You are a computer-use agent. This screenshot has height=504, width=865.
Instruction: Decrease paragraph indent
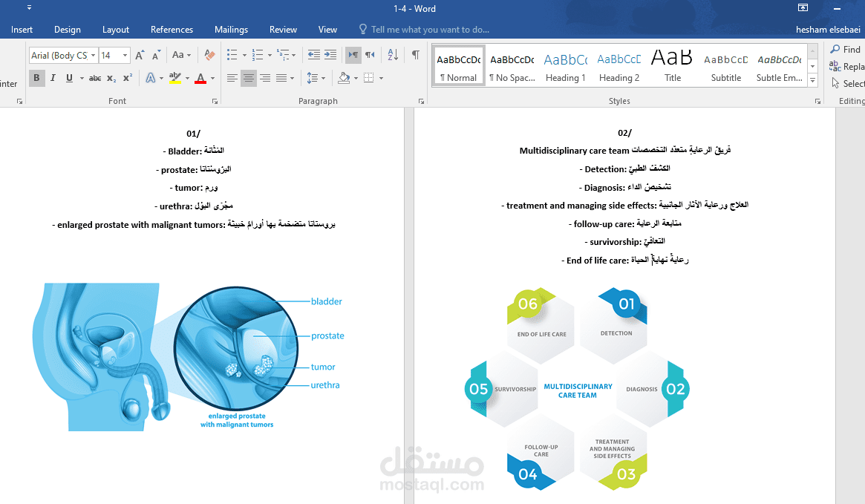click(x=314, y=55)
